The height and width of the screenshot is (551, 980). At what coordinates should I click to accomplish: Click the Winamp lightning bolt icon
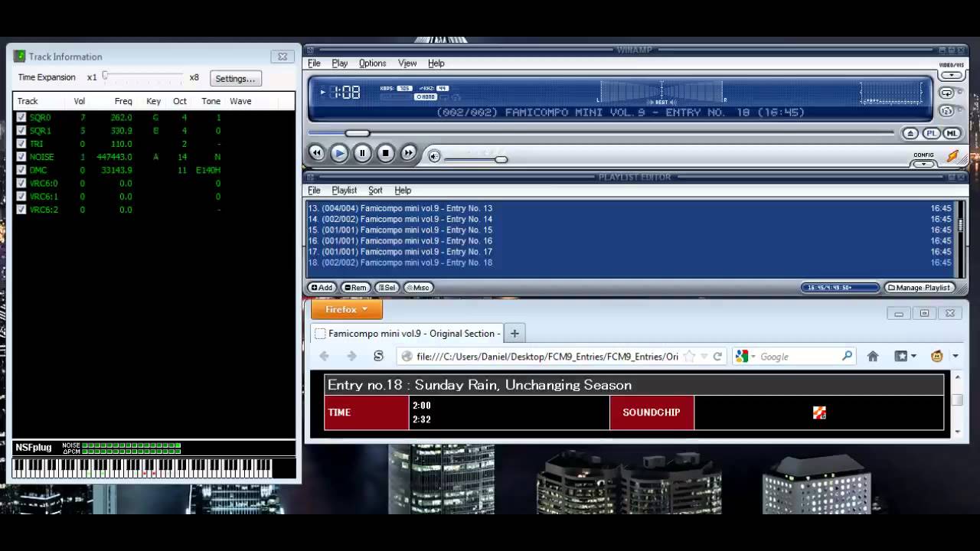click(952, 156)
